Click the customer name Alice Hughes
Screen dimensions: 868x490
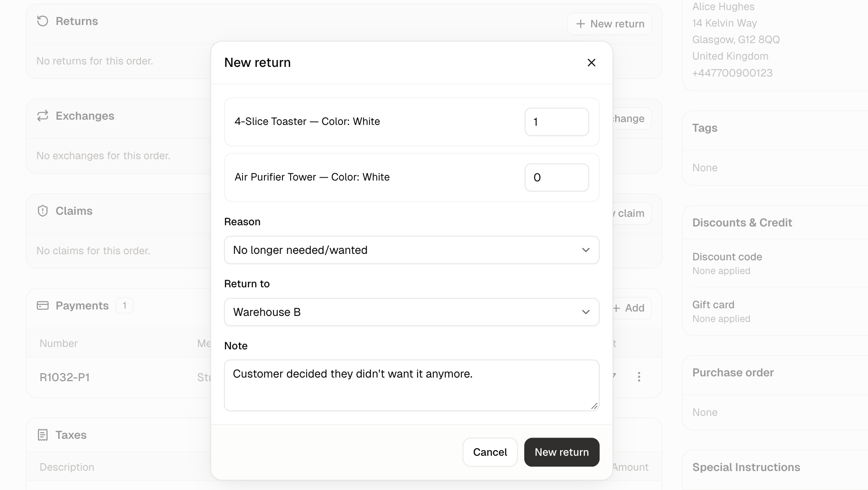pyautogui.click(x=723, y=6)
